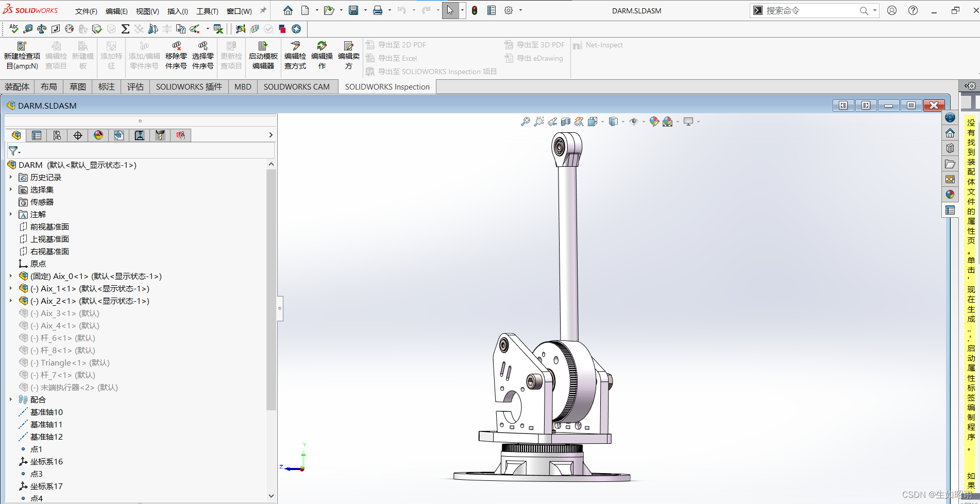Click feature tree scrollbar down arrow
Image resolution: width=980 pixels, height=504 pixels.
click(272, 496)
